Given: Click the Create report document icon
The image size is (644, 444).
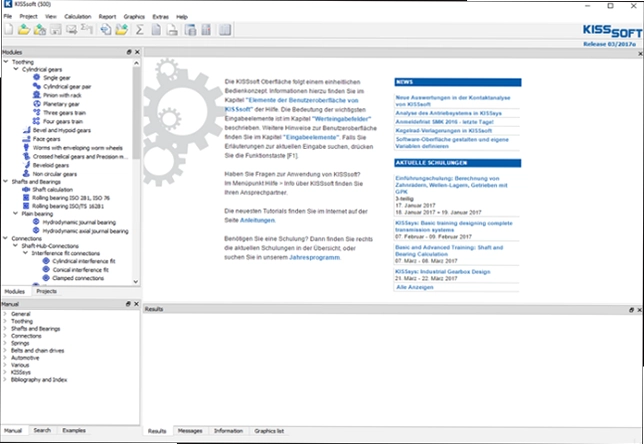Looking at the screenshot, I should 156,30.
